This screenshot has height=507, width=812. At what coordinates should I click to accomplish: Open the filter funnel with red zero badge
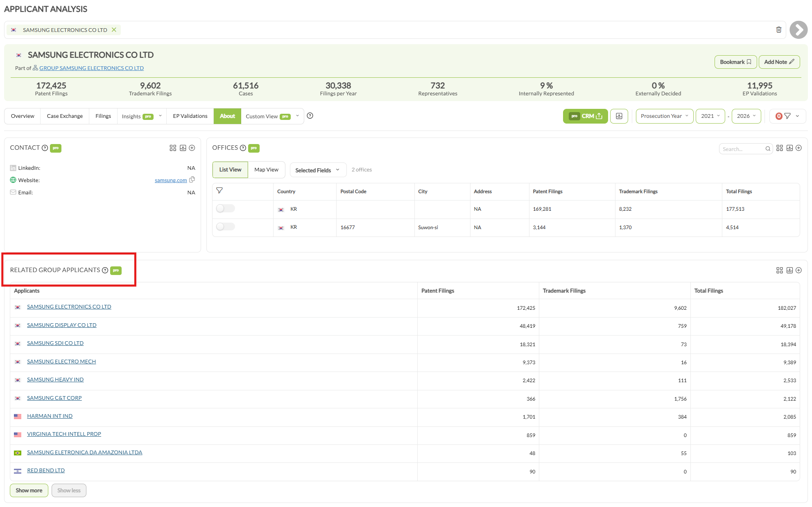click(787, 116)
